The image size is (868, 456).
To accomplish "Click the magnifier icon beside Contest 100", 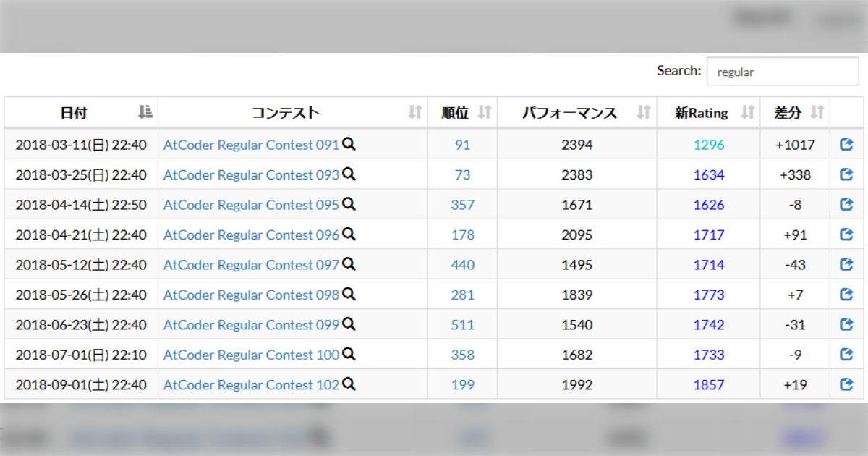I will pos(349,354).
